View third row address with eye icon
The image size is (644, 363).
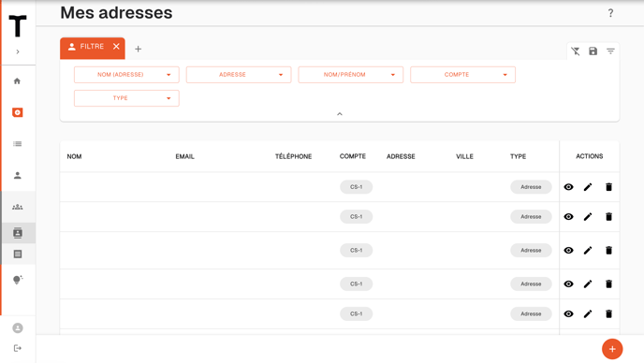(x=568, y=250)
